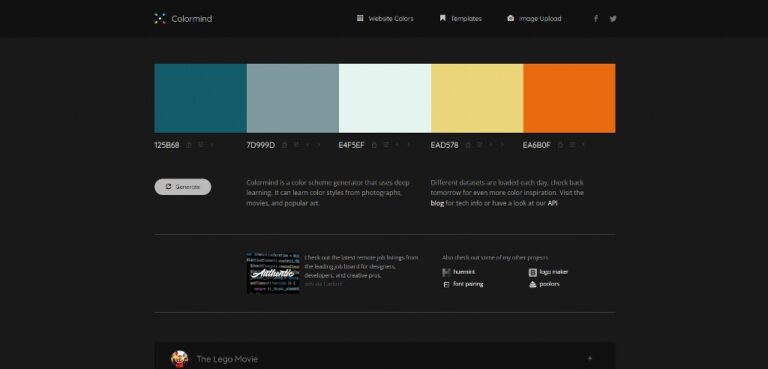Select the pale mint E4F5EF swatch

[x=384, y=98]
